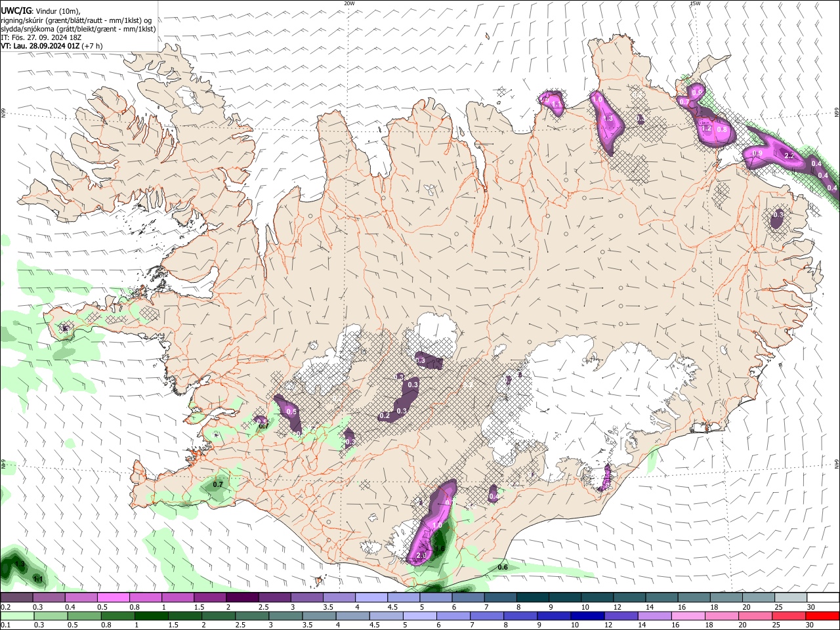
Task: Click the 1.1 value in the northern pink patch
Action: click(x=557, y=104)
